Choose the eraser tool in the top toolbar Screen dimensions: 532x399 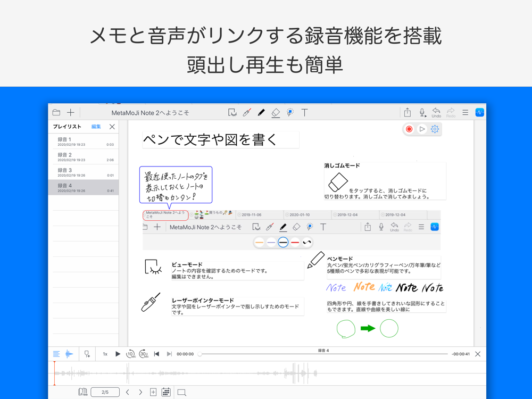point(276,113)
